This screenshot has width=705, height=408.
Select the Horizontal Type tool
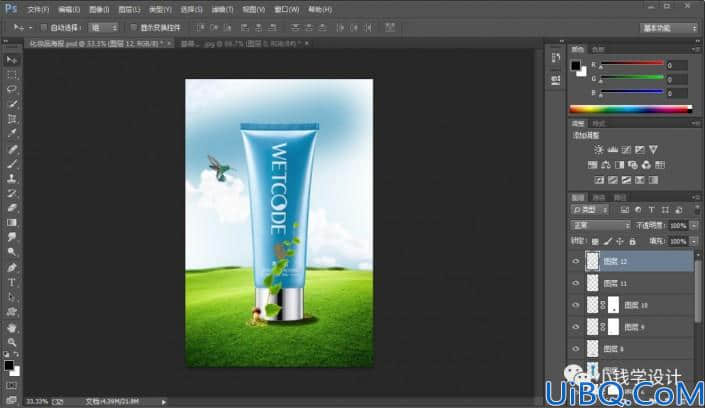point(12,282)
